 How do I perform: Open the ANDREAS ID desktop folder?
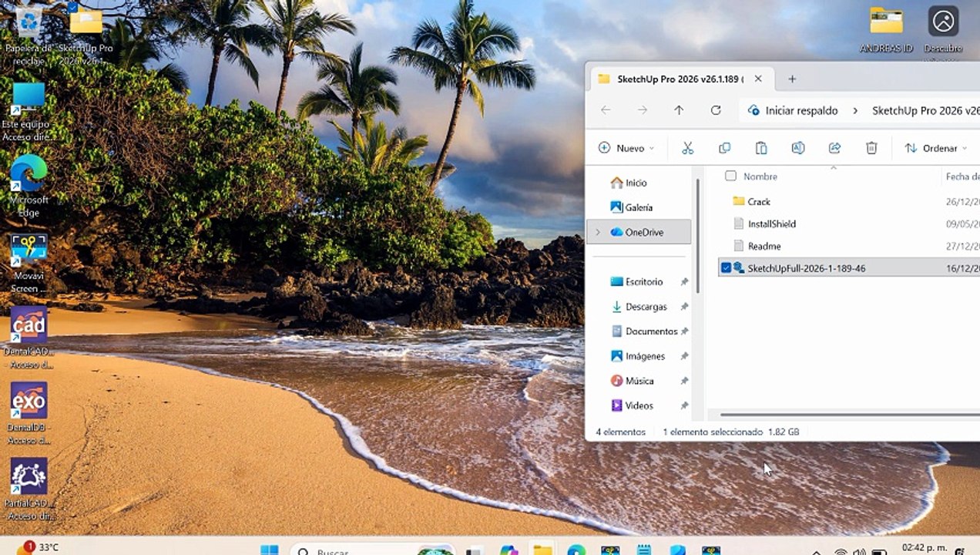click(886, 31)
